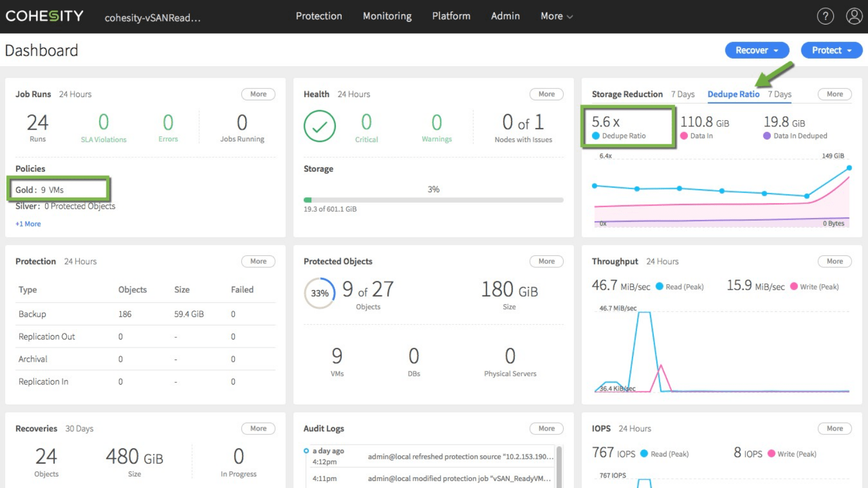Viewport: 868px width, 488px height.
Task: Click the 3% storage usage progress bar
Action: 433,200
